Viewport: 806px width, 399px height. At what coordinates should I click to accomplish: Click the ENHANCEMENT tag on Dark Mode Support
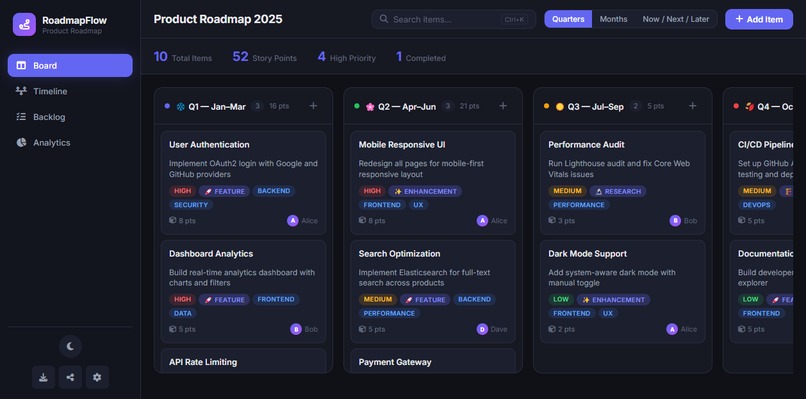(613, 300)
